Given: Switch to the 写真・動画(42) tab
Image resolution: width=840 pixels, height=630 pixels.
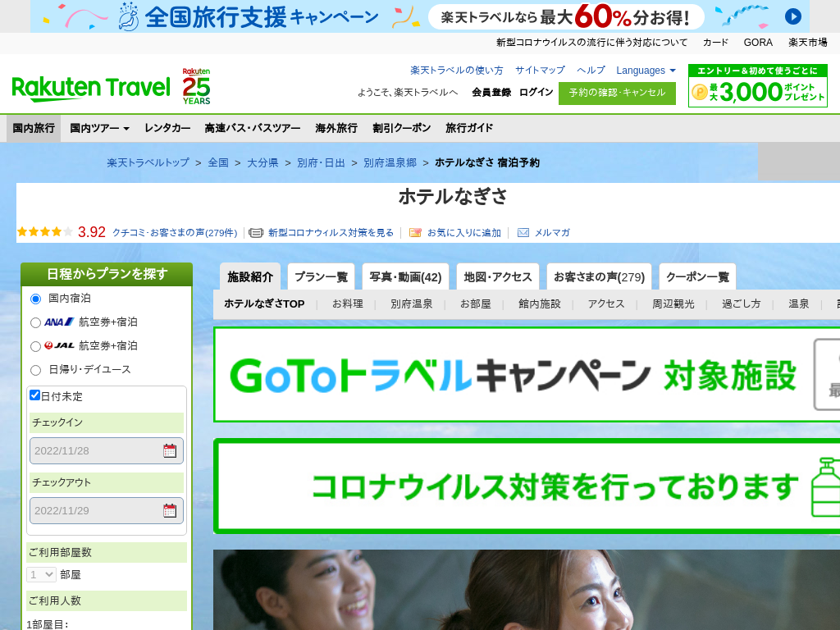Looking at the screenshot, I should (x=405, y=276).
